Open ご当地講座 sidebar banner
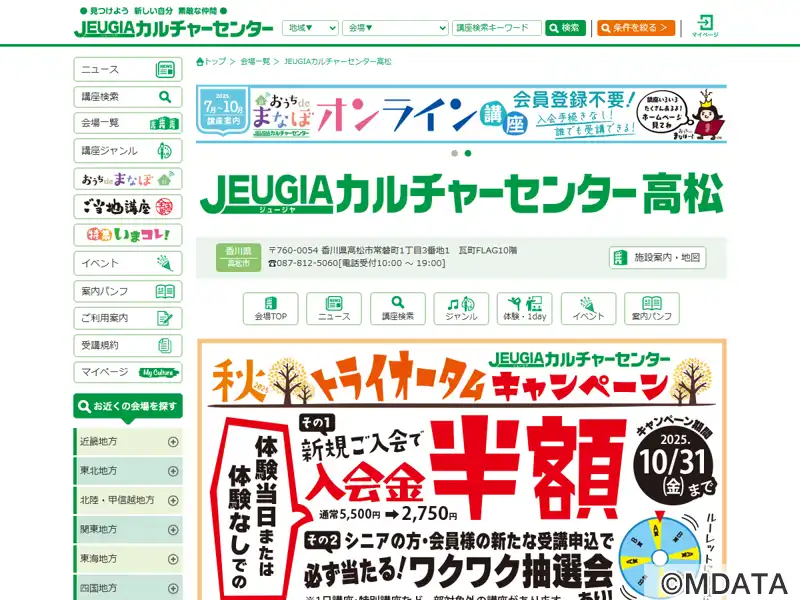 coord(128,207)
